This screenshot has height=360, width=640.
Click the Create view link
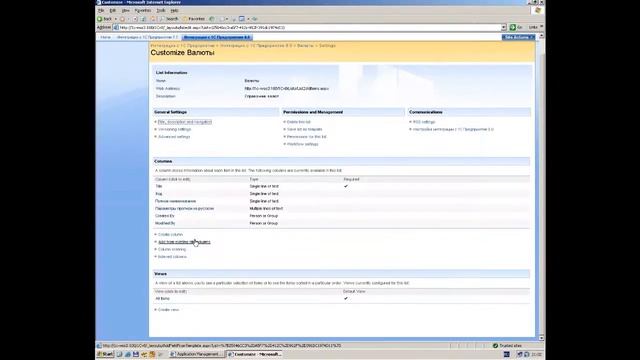pyautogui.click(x=168, y=310)
